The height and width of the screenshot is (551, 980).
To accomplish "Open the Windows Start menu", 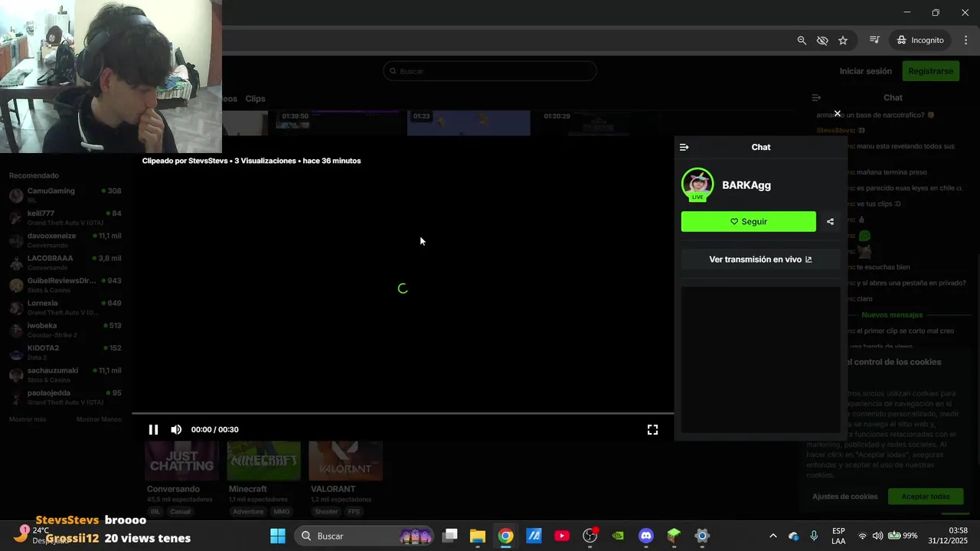I will tap(278, 536).
